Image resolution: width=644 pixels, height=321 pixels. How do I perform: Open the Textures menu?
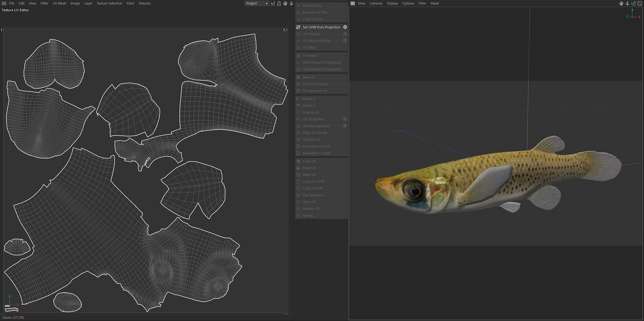(144, 3)
